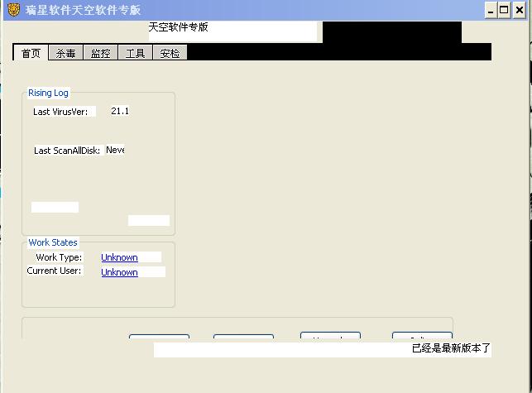Viewport: 532px width, 393px height.
Task: Click the virus version value 21.1
Action: click(x=120, y=111)
